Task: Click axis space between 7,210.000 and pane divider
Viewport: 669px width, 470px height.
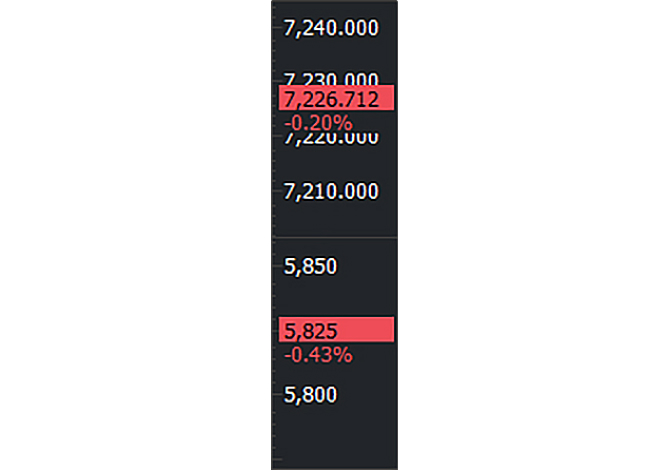Action: [x=335, y=218]
